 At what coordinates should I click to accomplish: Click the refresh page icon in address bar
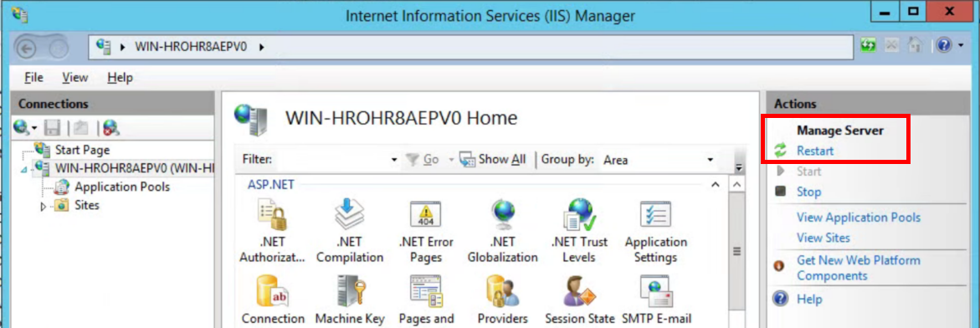pos(868,46)
